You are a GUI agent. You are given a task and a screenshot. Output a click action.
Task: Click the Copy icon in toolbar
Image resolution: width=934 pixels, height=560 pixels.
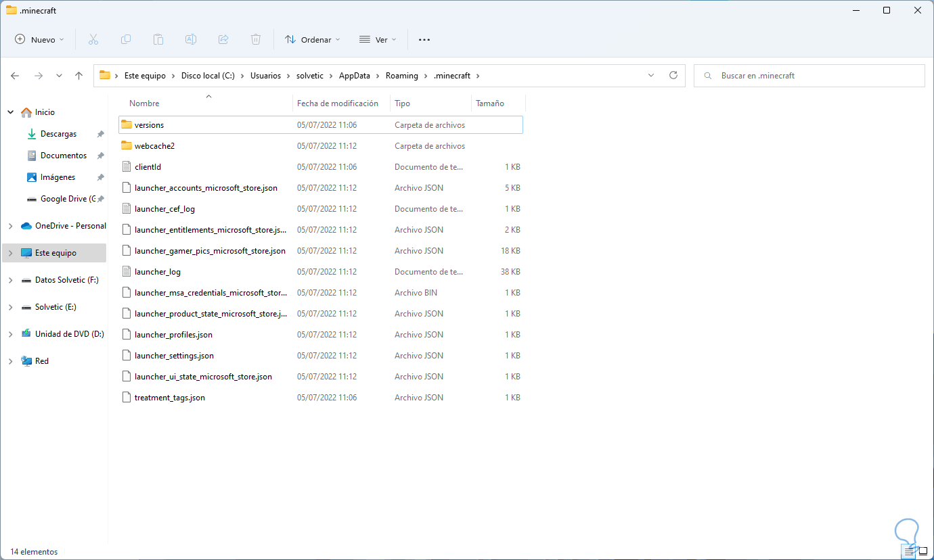pyautogui.click(x=126, y=40)
